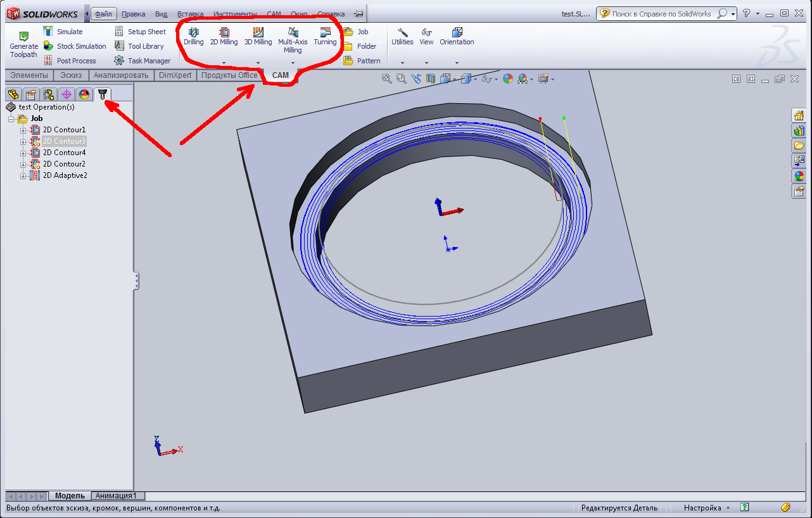Switch to the Анализировать ribbon tab
812x518 pixels.
pyautogui.click(x=121, y=75)
